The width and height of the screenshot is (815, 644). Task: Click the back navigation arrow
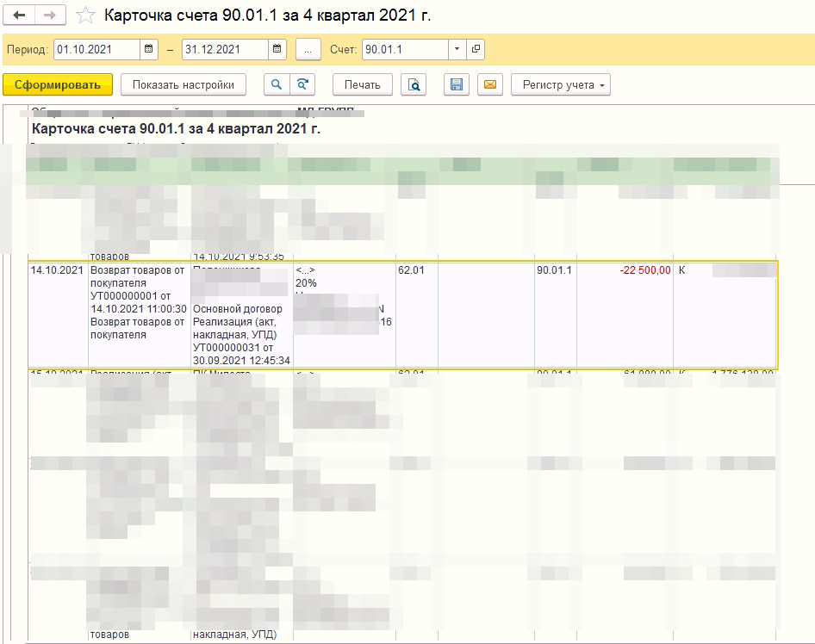pyautogui.click(x=20, y=15)
